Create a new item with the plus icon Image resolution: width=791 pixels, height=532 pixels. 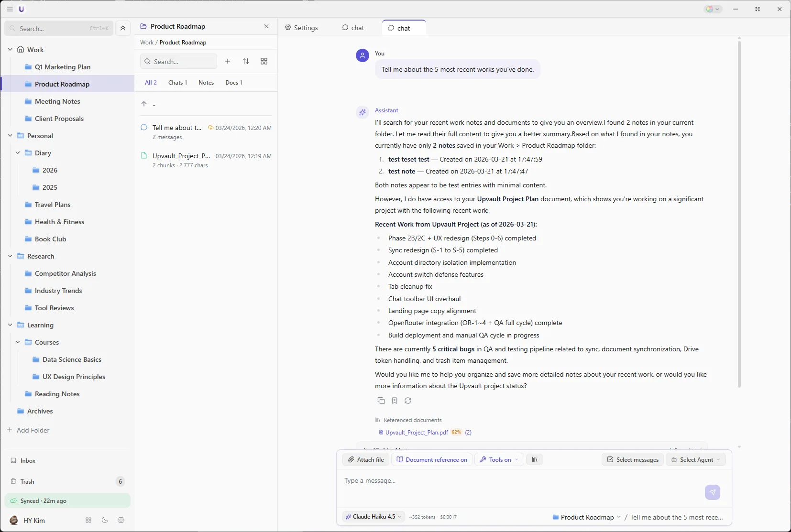click(228, 61)
